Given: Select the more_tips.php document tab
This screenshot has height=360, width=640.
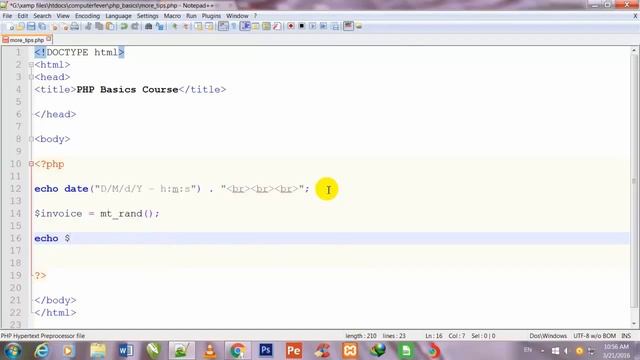Looking at the screenshot, I should tap(27, 40).
